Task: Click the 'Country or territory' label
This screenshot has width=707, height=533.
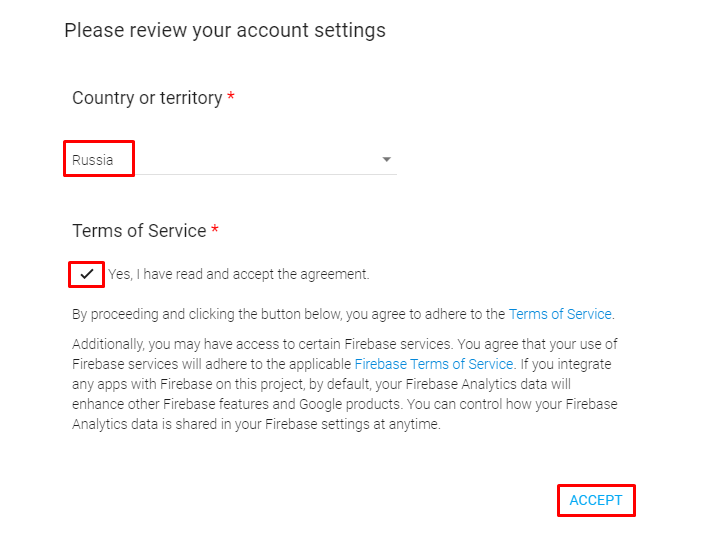Action: click(x=147, y=98)
